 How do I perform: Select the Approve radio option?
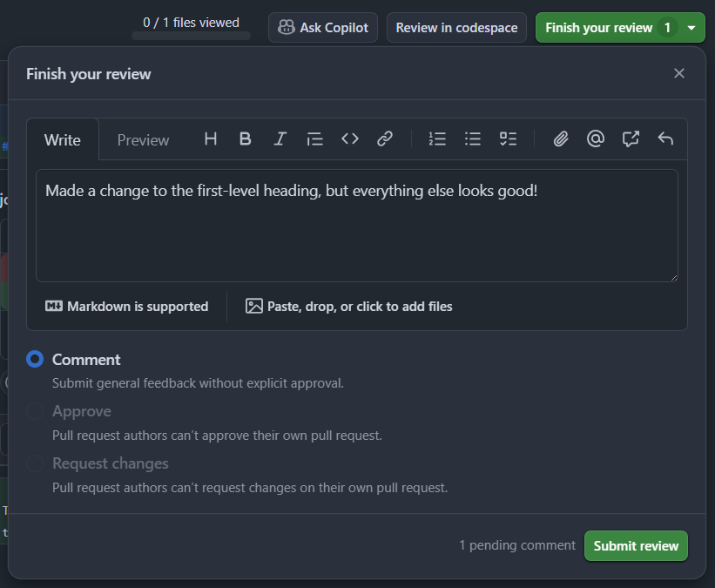click(35, 411)
